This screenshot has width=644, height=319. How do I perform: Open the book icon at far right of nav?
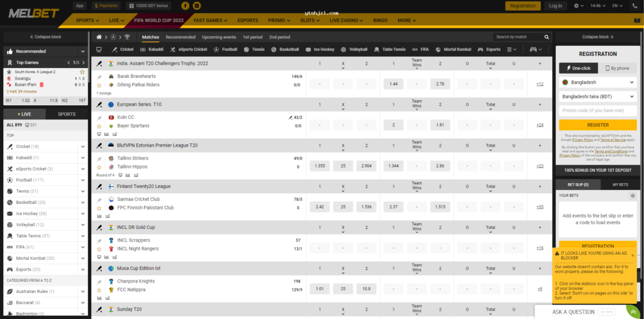637,20
